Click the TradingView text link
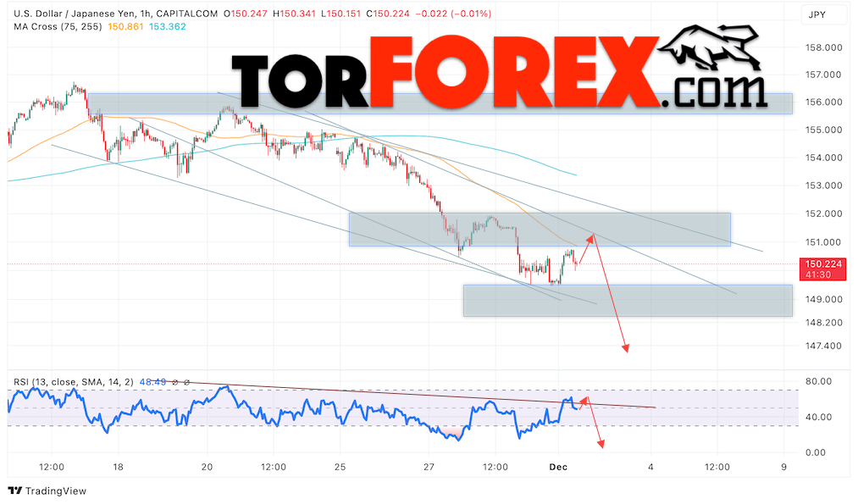The width and height of the screenshot is (858, 504). click(56, 490)
